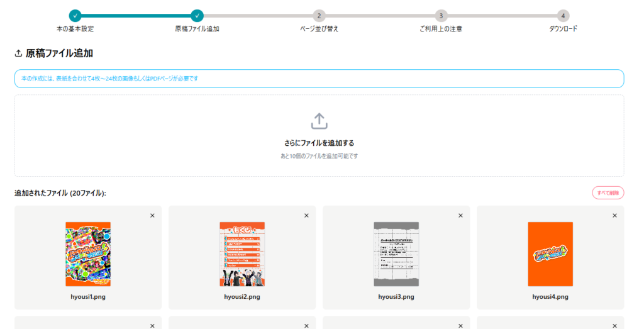This screenshot has width=644, height=329.
Task: Remove hyousi3.png with its X icon
Action: click(460, 216)
